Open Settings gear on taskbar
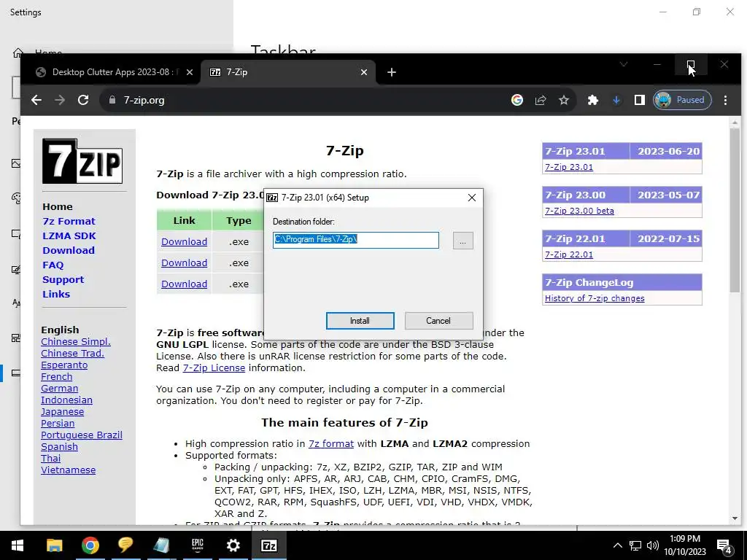 233,545
